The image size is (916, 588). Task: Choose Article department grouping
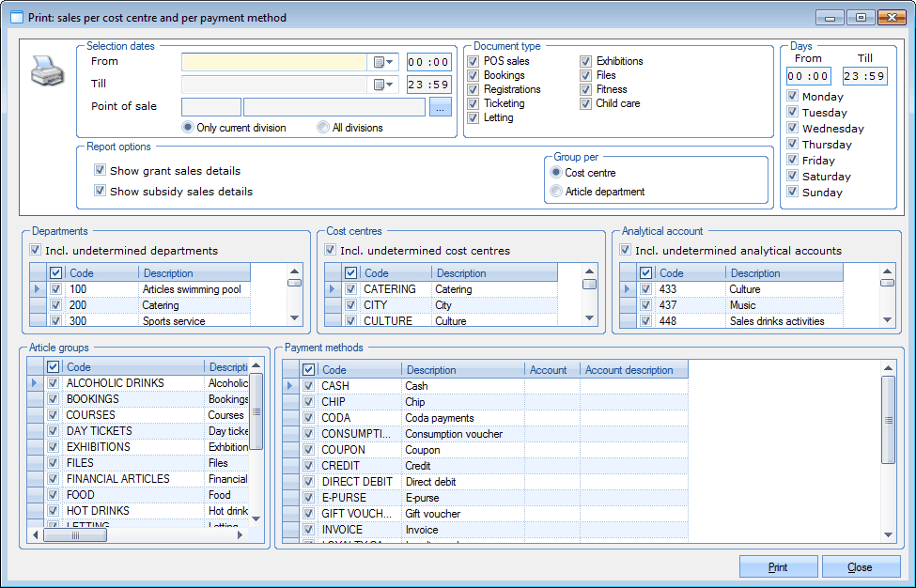(x=557, y=192)
